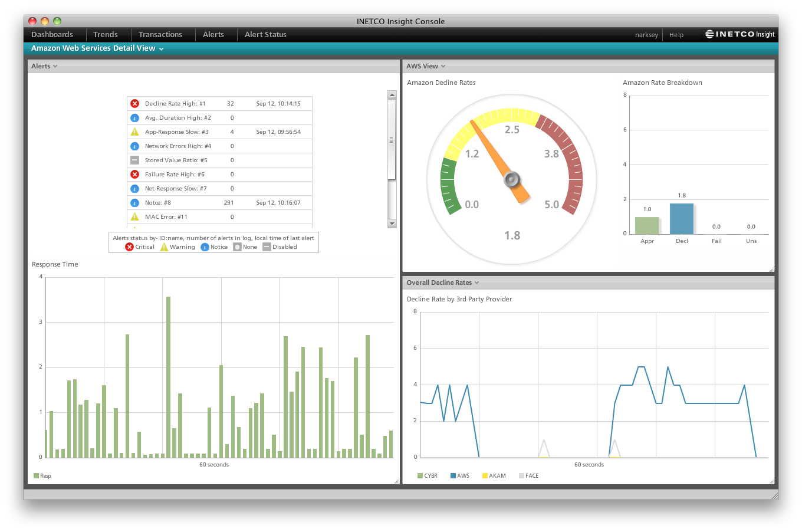Click the timestamp Sep 12, 09:56:54
802x532 pixels.
pyautogui.click(x=278, y=132)
